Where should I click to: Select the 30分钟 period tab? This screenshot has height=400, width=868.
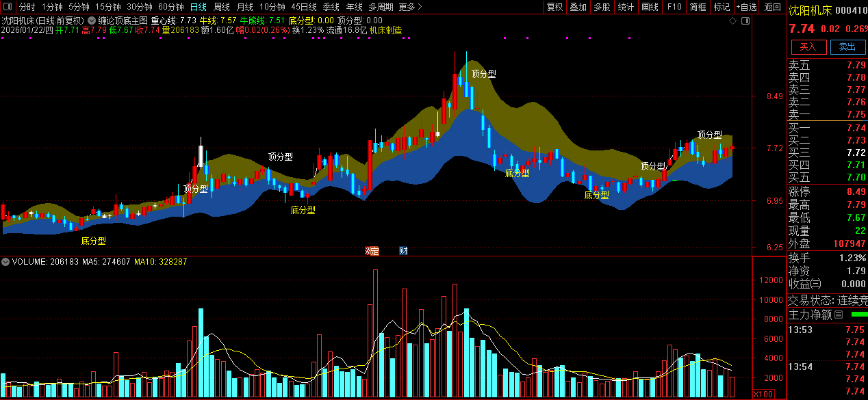140,7
